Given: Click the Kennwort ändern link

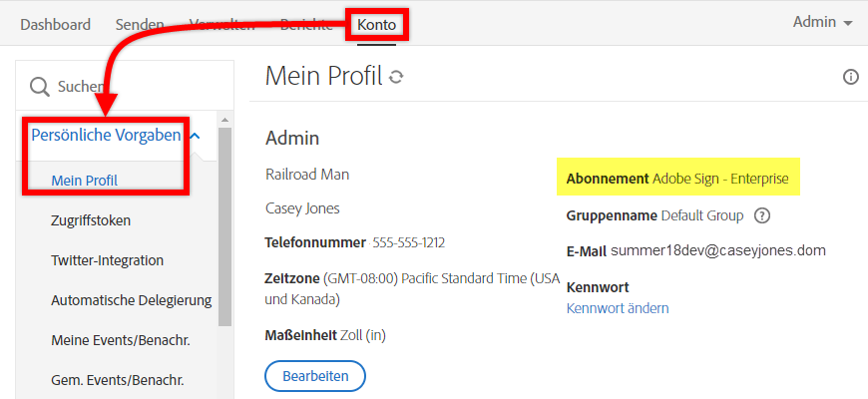Looking at the screenshot, I should click(x=618, y=308).
